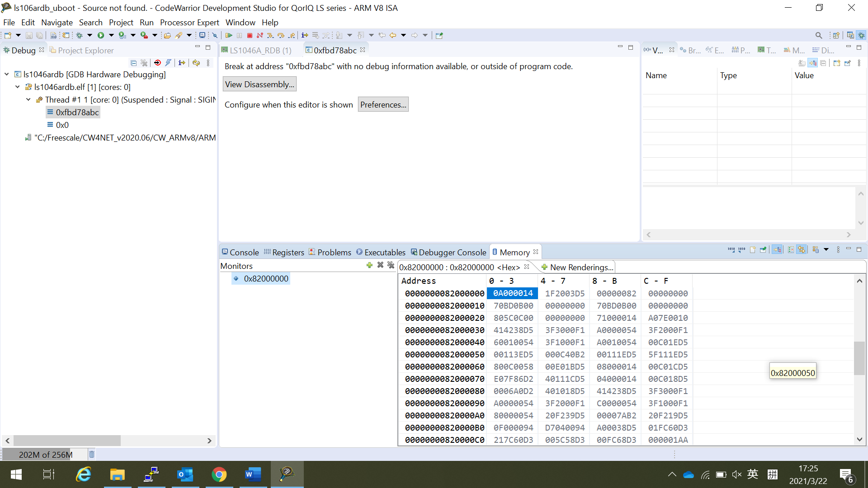Image resolution: width=868 pixels, height=488 pixels.
Task: Open Debug launch dropdown arrow
Action: click(x=90, y=35)
